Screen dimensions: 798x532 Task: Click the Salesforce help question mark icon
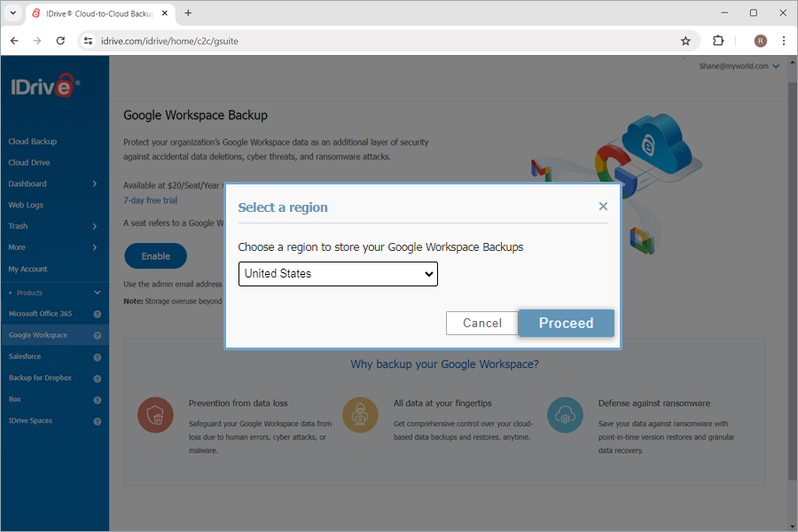(x=98, y=356)
